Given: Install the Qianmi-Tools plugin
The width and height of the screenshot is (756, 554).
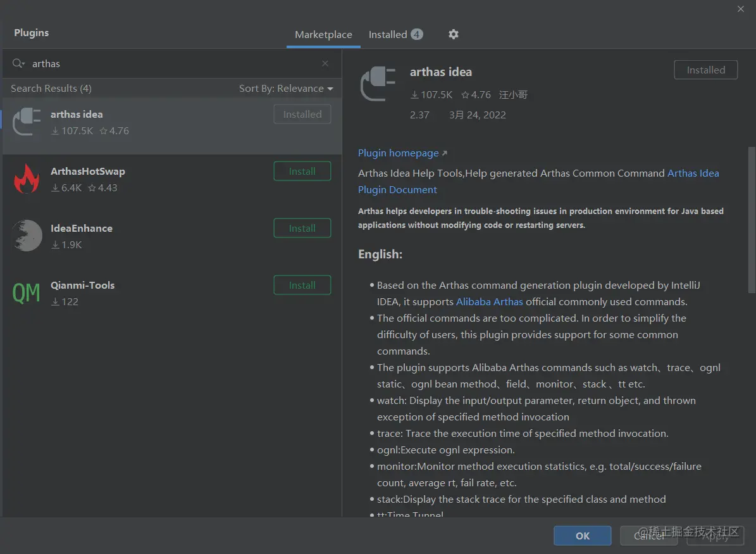Looking at the screenshot, I should (x=302, y=285).
